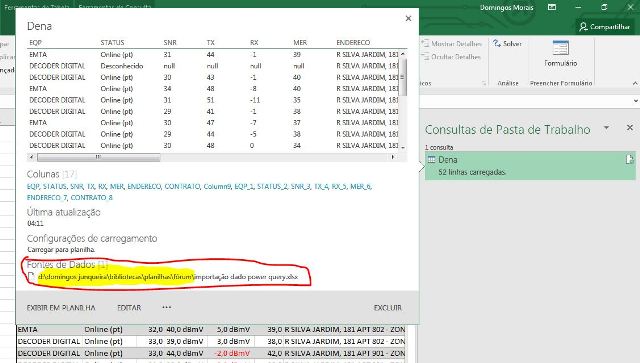This screenshot has height=363, width=640.
Task: Click the Desconhecido status cell
Action: [x=122, y=66]
